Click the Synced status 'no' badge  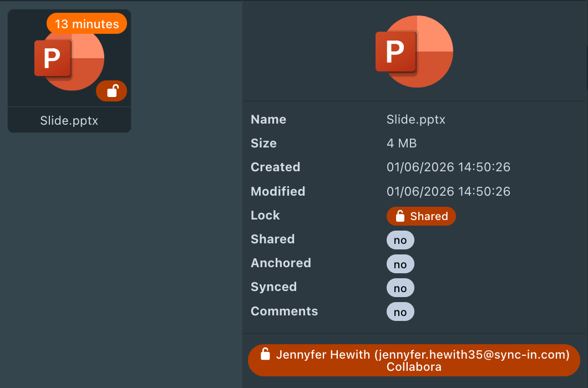coord(400,288)
